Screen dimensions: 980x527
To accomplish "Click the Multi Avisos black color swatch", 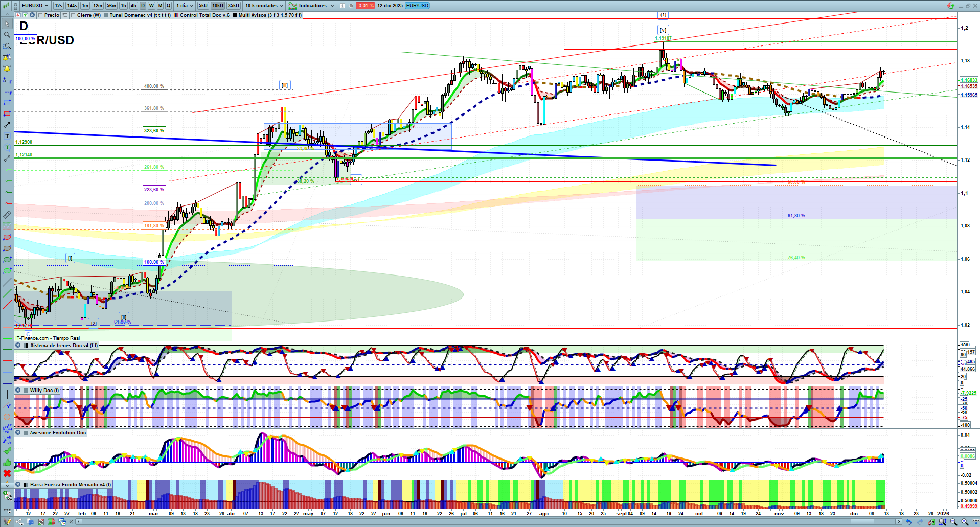I will coord(235,15).
